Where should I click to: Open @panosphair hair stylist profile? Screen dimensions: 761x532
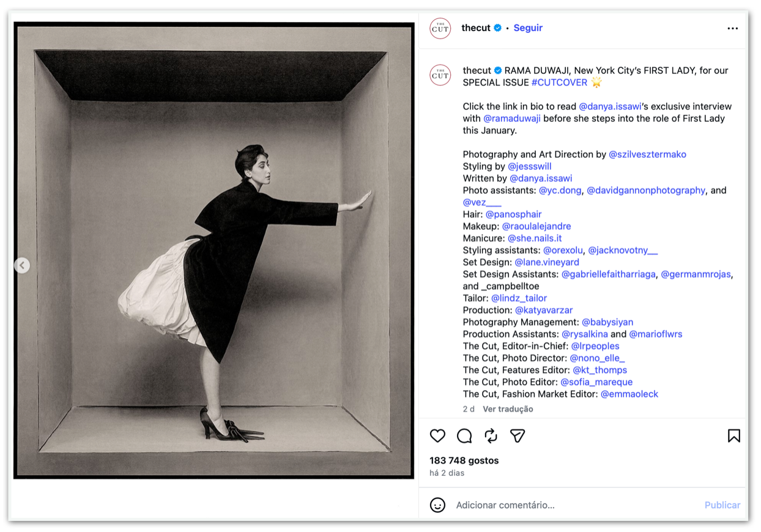pos(513,215)
